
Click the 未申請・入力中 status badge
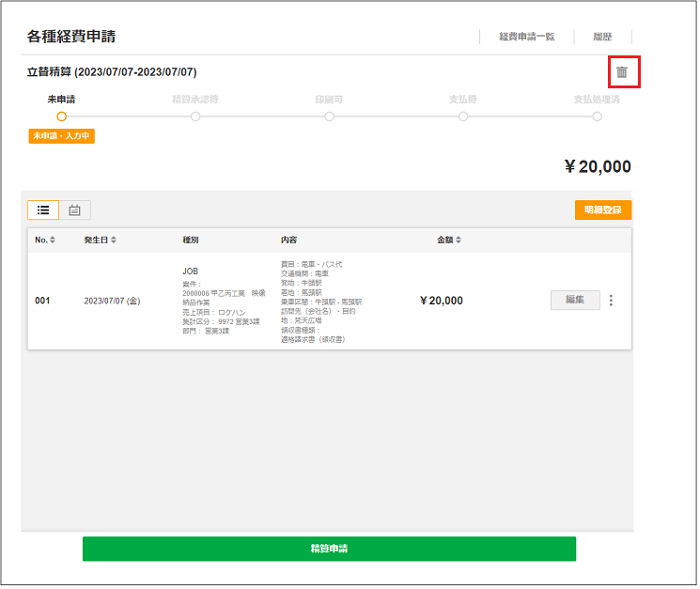point(62,136)
